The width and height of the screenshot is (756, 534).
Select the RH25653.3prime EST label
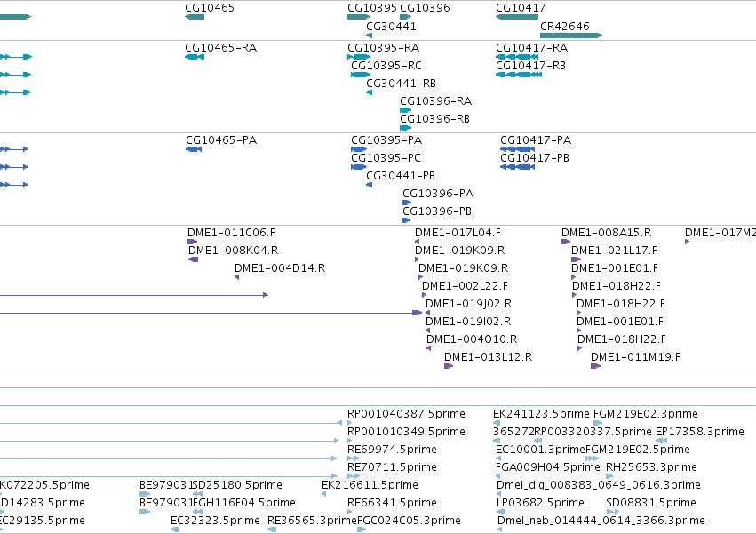651,467
